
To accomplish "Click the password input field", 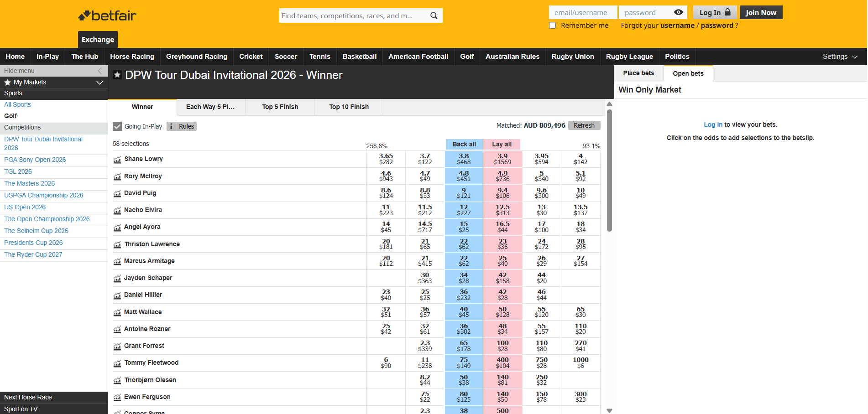I will click(x=646, y=12).
